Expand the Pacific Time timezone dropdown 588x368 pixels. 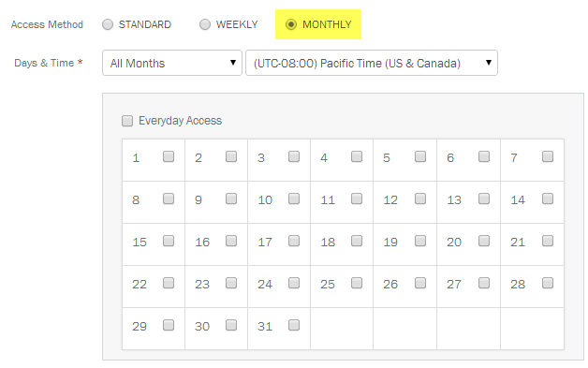pos(372,63)
